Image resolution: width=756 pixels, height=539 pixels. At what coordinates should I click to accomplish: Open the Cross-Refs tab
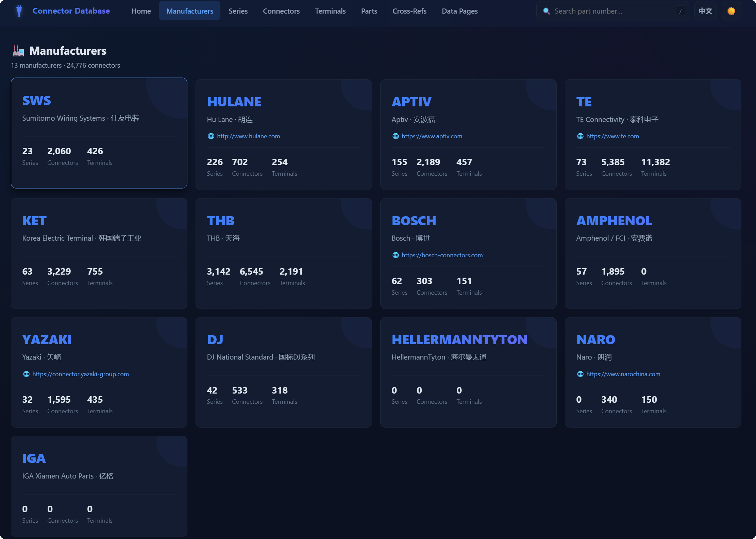[409, 11]
